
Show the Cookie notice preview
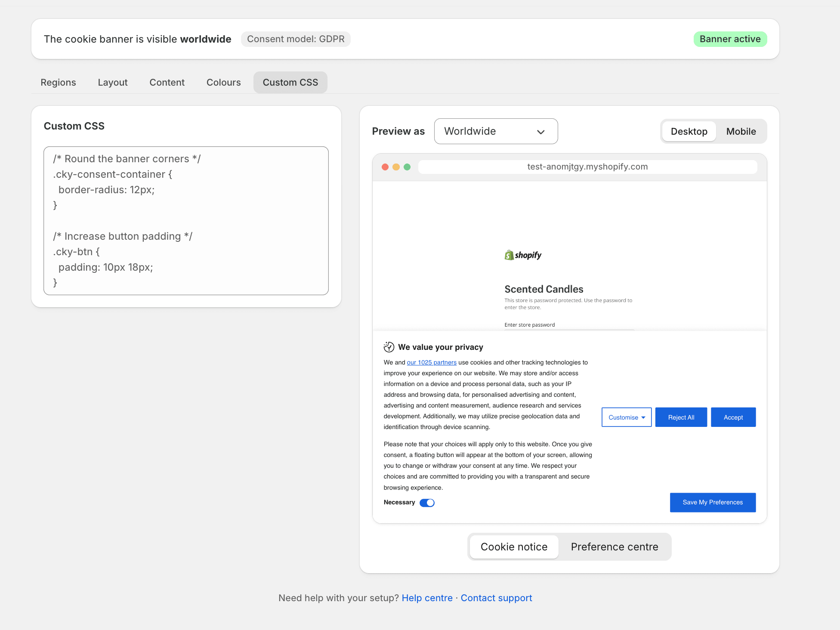[x=514, y=547]
